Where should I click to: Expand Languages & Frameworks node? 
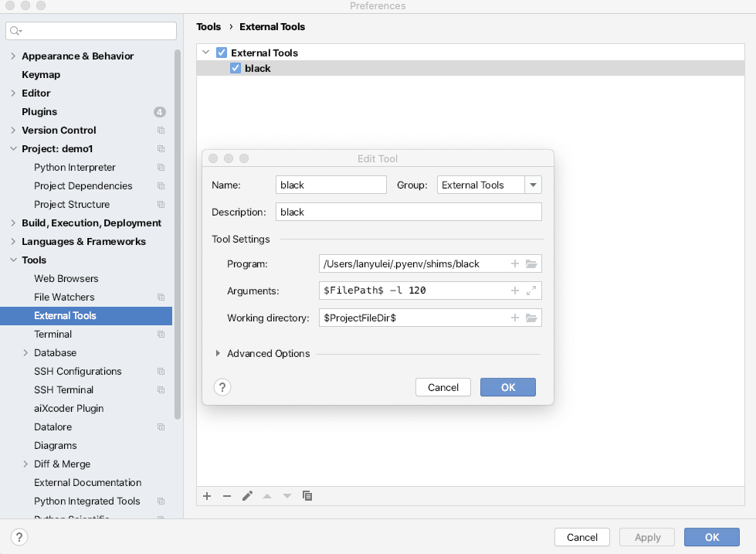13,241
